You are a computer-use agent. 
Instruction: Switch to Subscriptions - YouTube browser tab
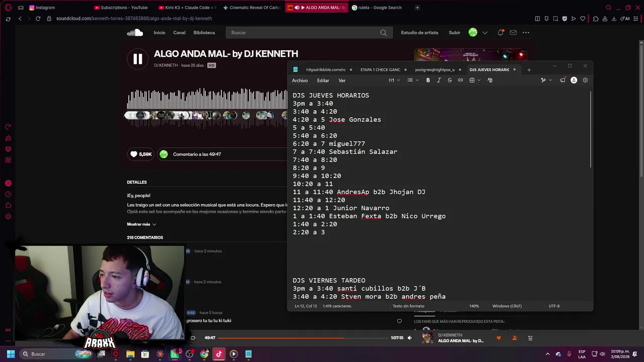pos(124,8)
